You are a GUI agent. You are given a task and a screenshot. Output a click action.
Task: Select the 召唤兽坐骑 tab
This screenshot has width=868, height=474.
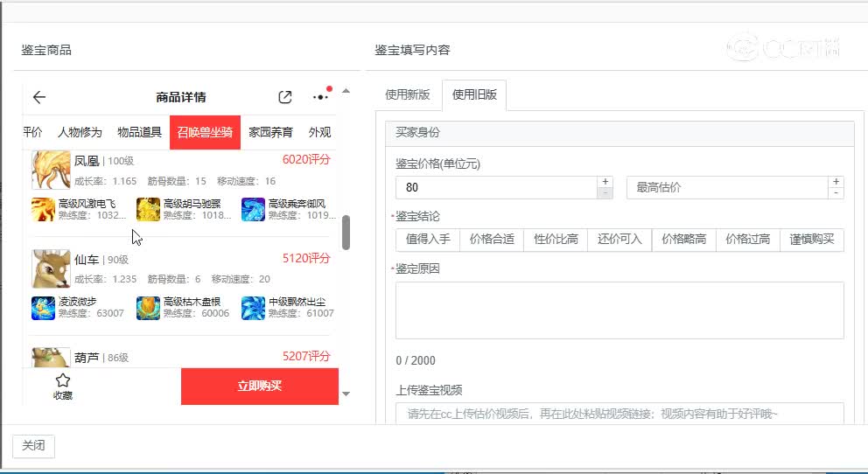(205, 132)
